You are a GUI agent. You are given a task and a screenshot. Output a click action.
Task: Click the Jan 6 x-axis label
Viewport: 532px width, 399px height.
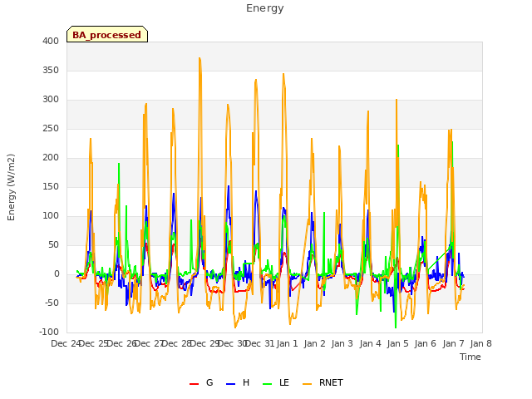[426, 343]
